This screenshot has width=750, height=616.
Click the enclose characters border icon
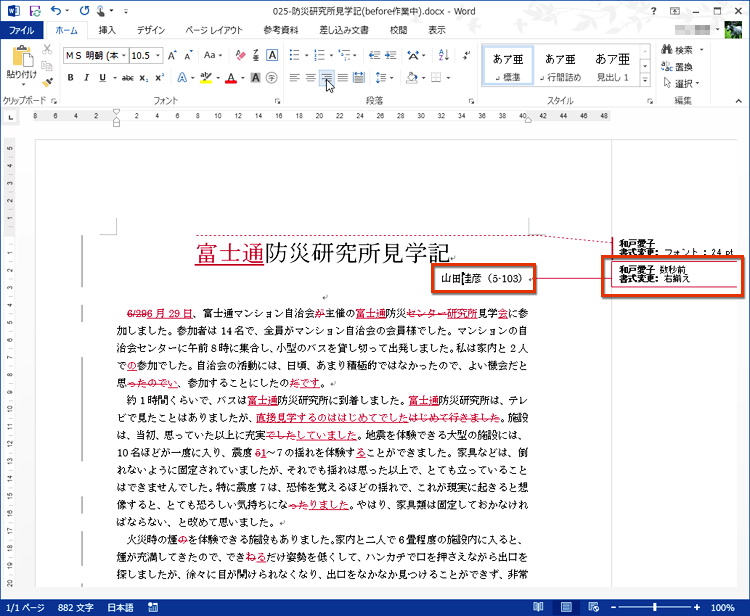(272, 55)
